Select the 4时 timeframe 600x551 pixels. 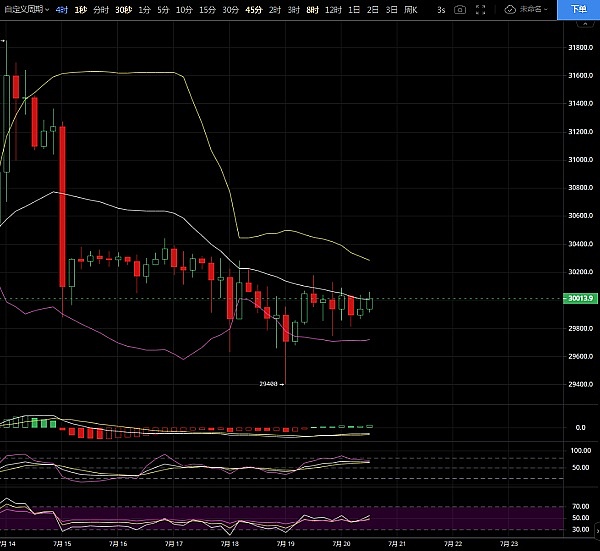tap(62, 9)
